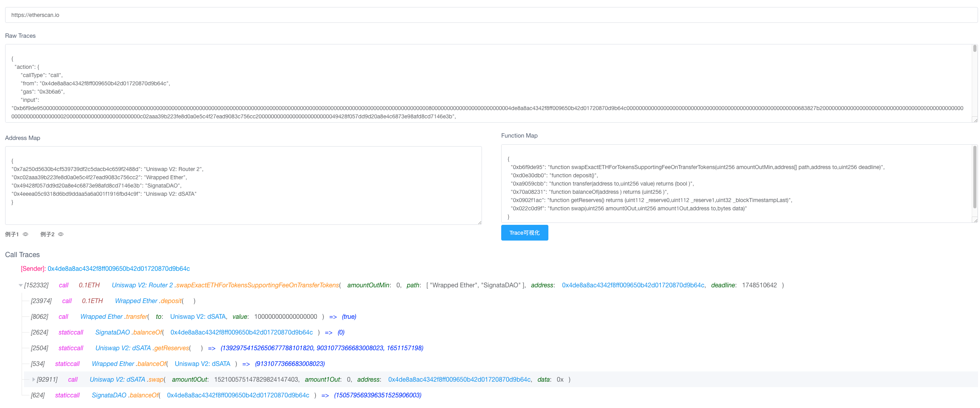The width and height of the screenshot is (980, 408).
Task: Click the 0.1ETH value in deposit row
Action: click(x=92, y=301)
